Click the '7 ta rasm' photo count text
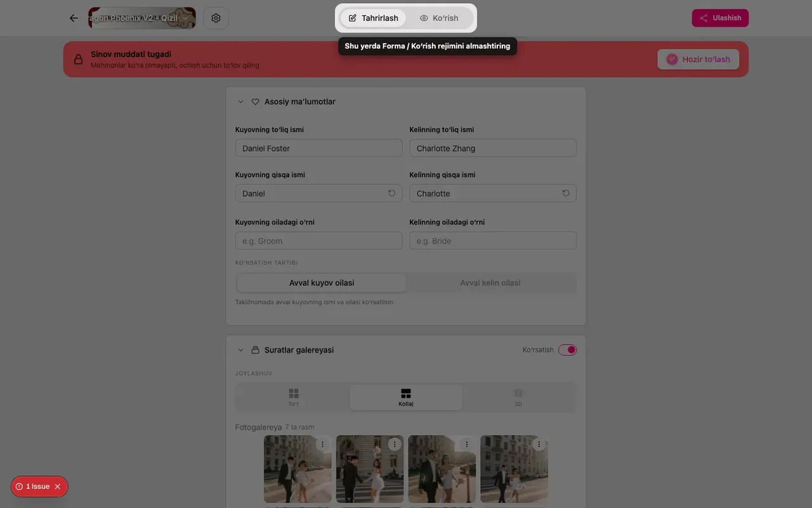 pos(299,427)
